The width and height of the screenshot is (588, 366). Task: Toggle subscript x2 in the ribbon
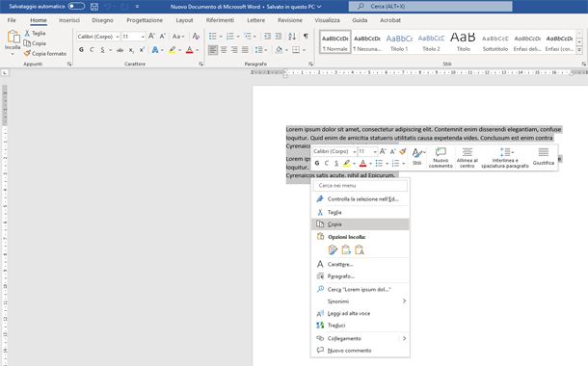coord(131,50)
